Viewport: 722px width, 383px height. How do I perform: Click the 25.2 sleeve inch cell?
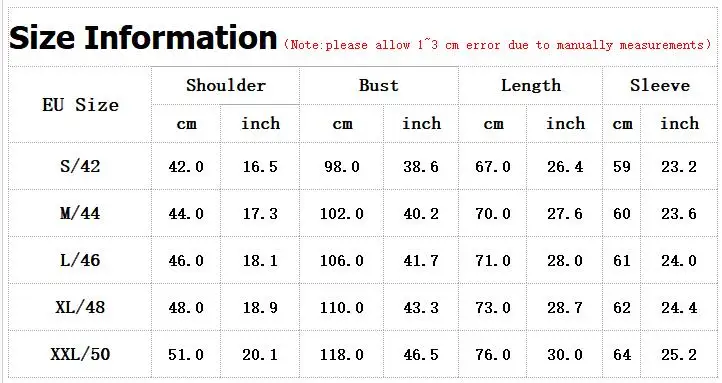tap(679, 354)
